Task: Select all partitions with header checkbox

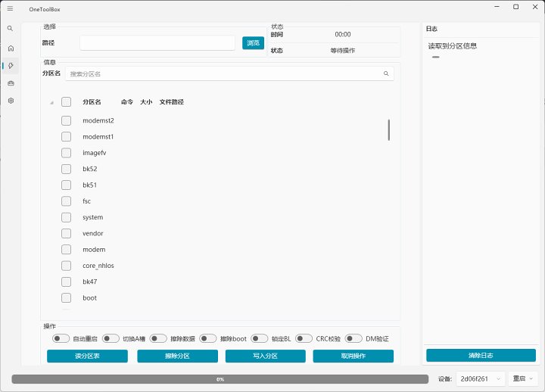Action: click(66, 102)
